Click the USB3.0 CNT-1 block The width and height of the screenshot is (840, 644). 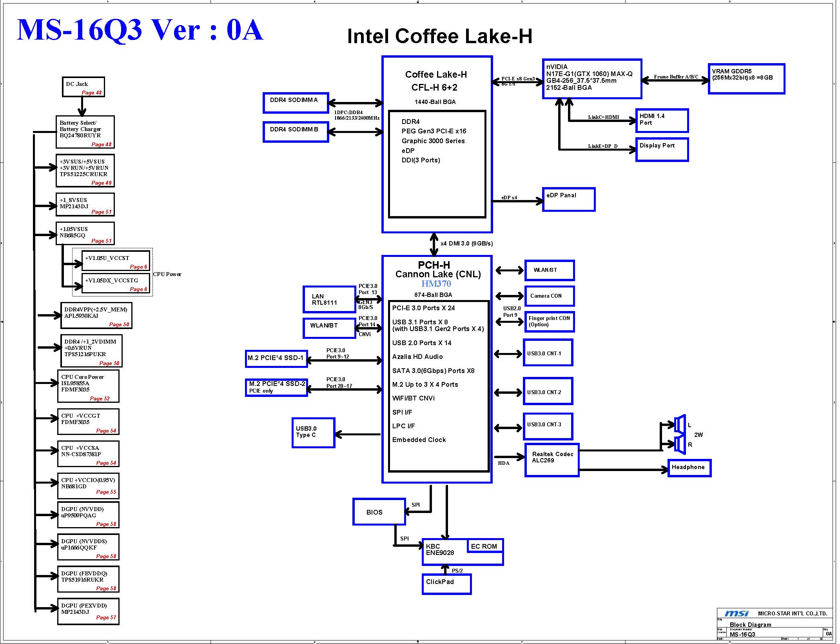click(548, 353)
